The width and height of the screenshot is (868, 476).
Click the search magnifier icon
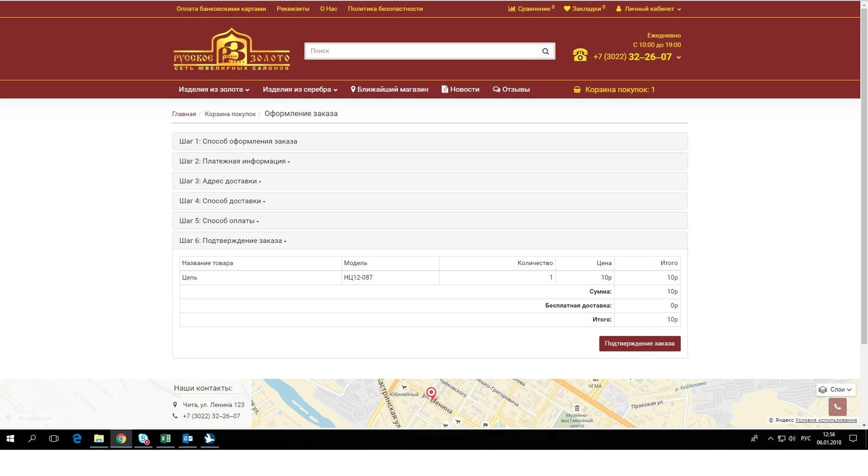pos(545,51)
